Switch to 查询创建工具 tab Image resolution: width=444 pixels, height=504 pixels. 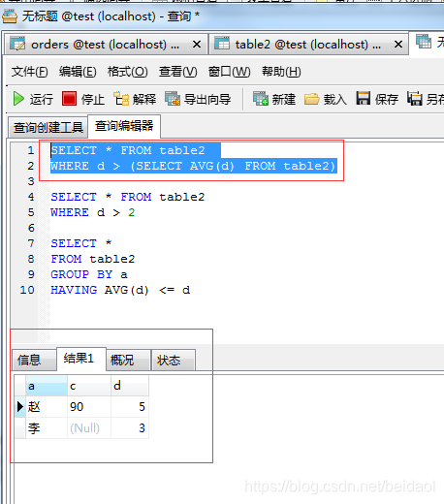[x=48, y=127]
